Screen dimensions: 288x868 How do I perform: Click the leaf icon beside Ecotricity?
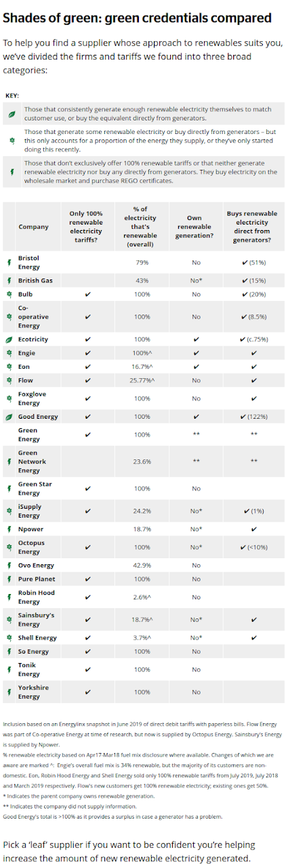tap(9, 339)
